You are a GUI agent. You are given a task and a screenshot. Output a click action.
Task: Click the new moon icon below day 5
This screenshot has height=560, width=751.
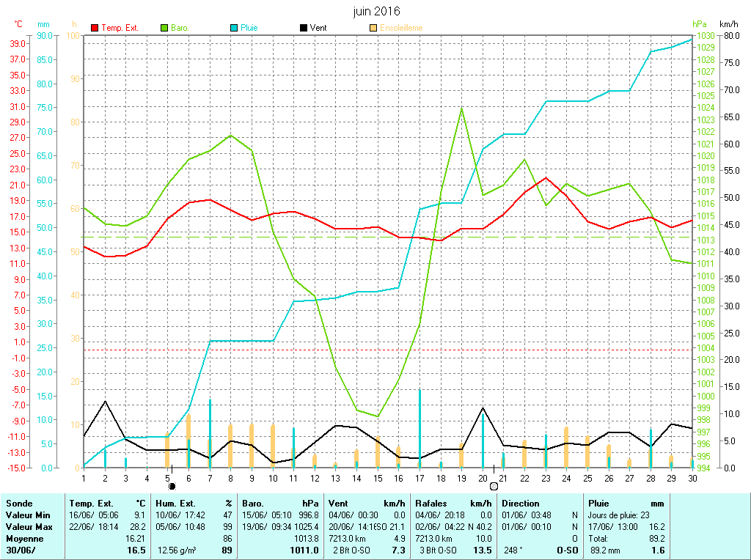click(x=172, y=485)
